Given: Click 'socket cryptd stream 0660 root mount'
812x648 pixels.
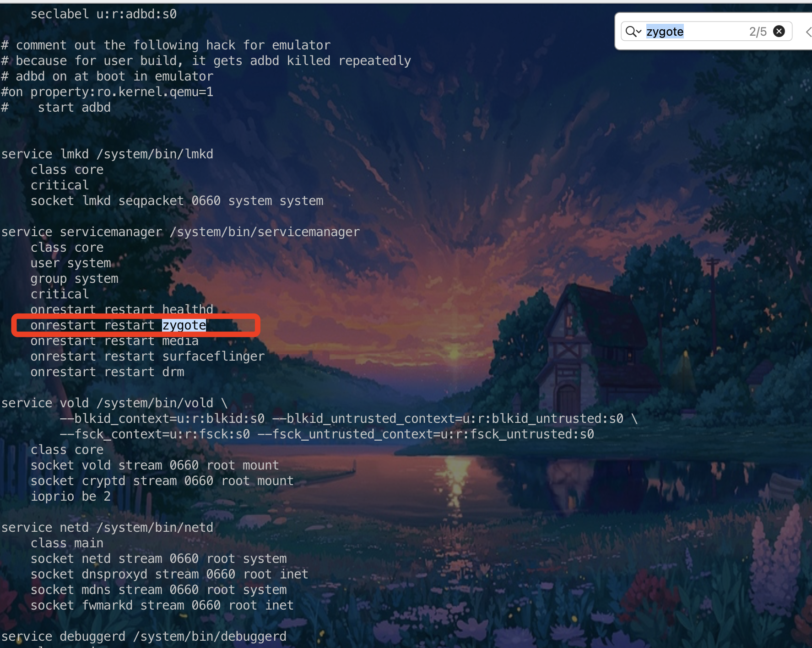Looking at the screenshot, I should (162, 481).
